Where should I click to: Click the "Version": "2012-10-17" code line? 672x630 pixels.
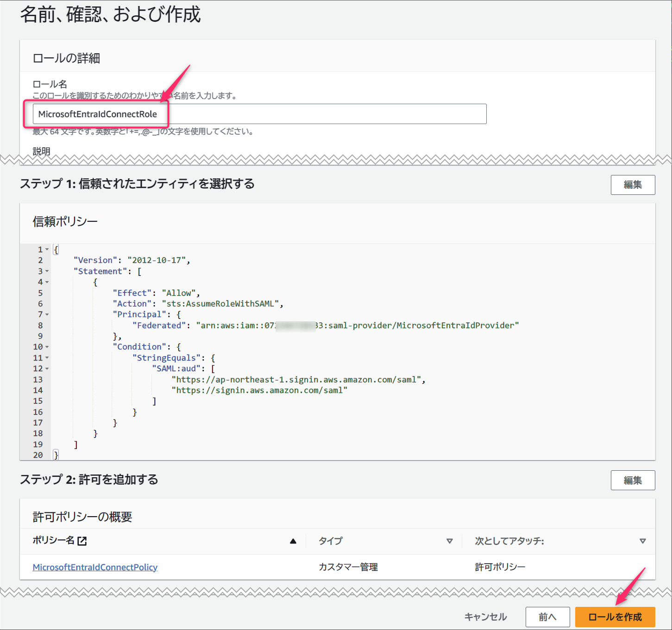point(132,260)
